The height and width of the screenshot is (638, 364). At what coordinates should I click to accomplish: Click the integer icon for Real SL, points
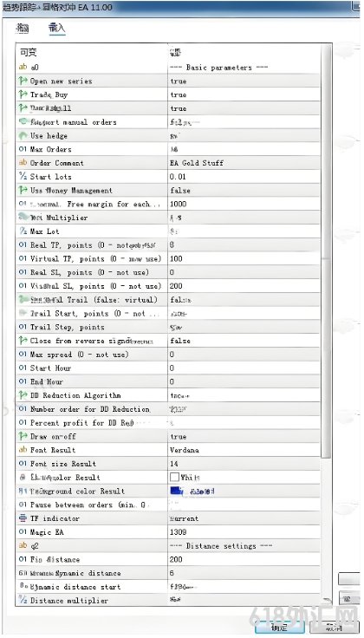coord(23,272)
